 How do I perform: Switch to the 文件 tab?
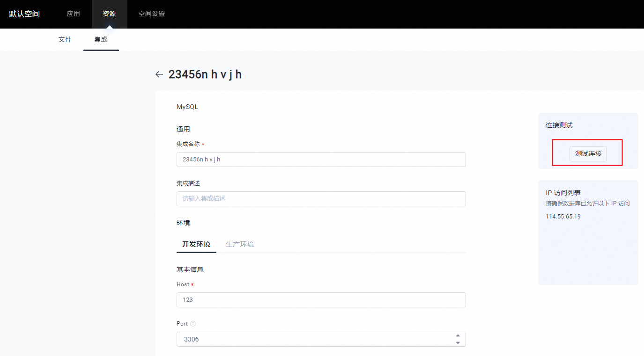65,39
